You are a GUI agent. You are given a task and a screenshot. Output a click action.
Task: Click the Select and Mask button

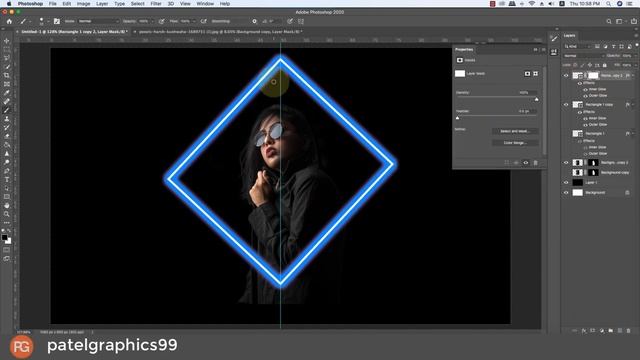click(x=515, y=131)
